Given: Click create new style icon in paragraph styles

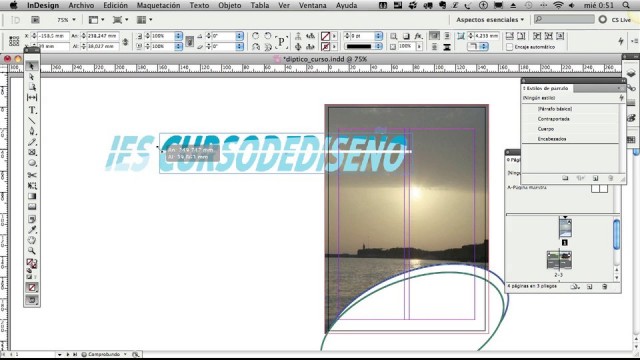Looking at the screenshot, I should (596, 178).
